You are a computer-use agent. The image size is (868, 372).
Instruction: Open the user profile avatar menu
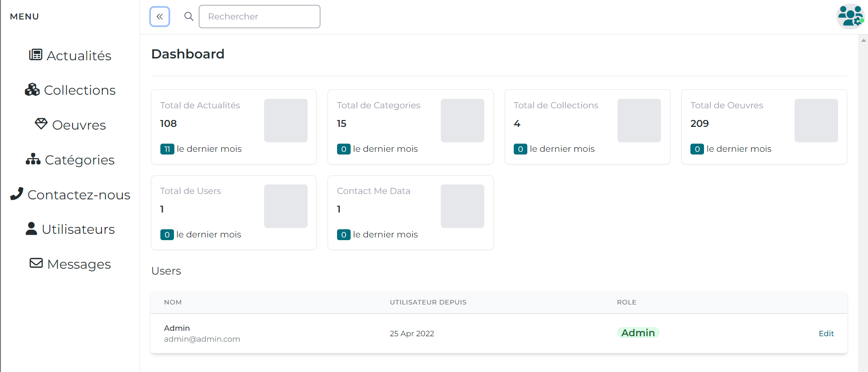tap(850, 16)
